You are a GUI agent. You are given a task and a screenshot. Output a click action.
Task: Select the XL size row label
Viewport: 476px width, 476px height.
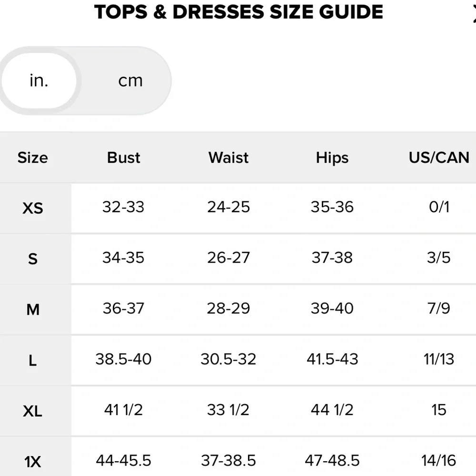click(x=33, y=411)
